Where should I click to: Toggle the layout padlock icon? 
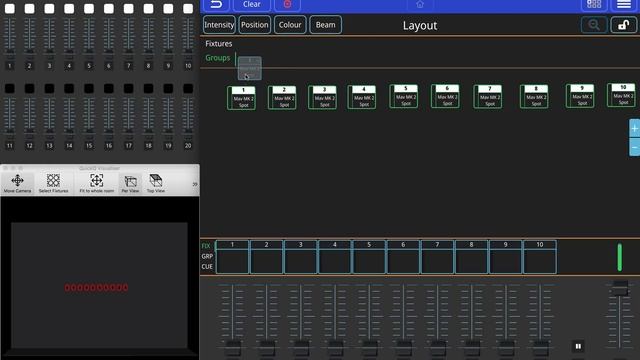click(x=623, y=25)
